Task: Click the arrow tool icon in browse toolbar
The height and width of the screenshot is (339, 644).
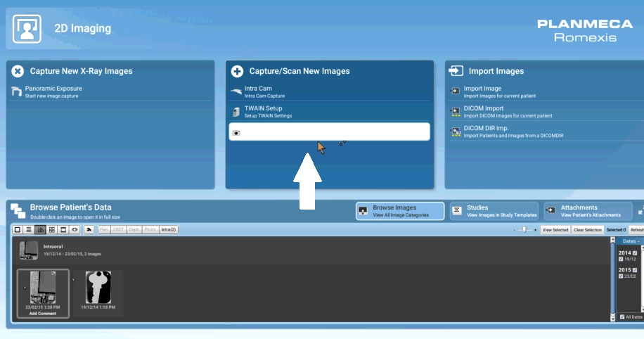Action: pyautogui.click(x=89, y=230)
